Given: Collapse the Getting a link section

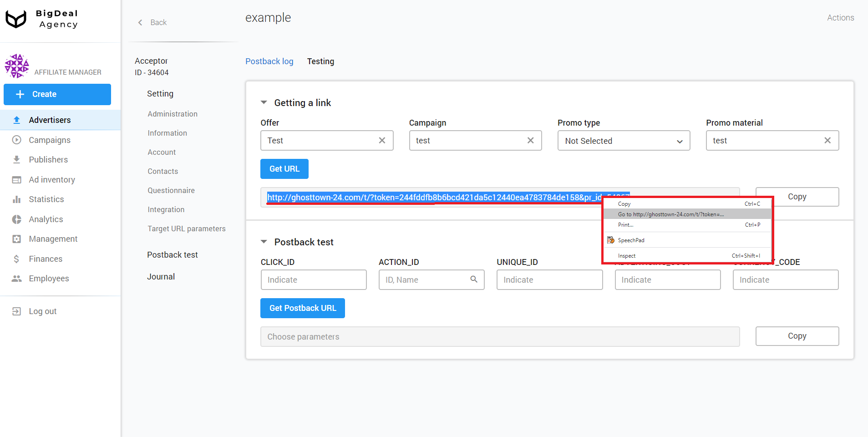Looking at the screenshot, I should pos(264,102).
